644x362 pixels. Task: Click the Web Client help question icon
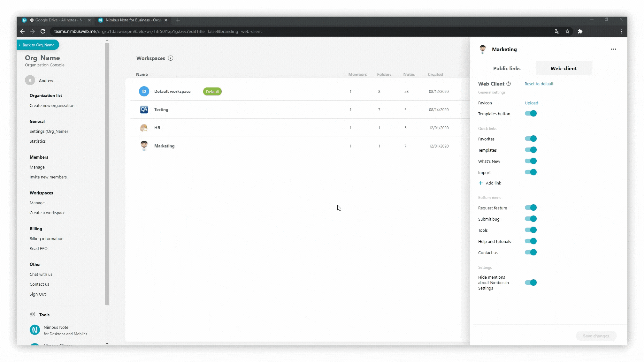509,84
